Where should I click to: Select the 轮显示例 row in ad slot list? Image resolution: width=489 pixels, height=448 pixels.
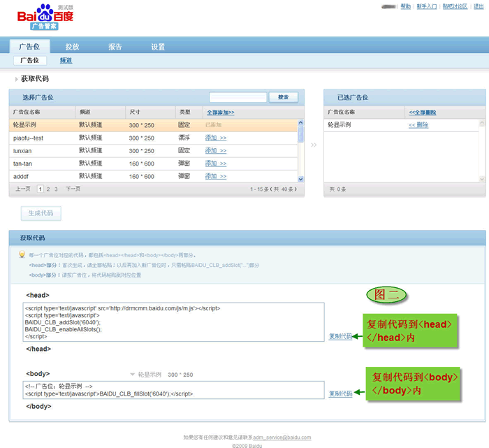point(153,125)
